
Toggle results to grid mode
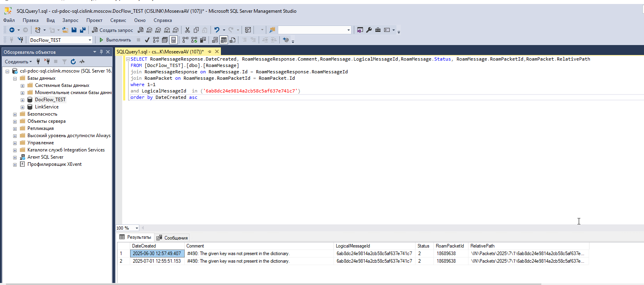pyautogui.click(x=224, y=40)
